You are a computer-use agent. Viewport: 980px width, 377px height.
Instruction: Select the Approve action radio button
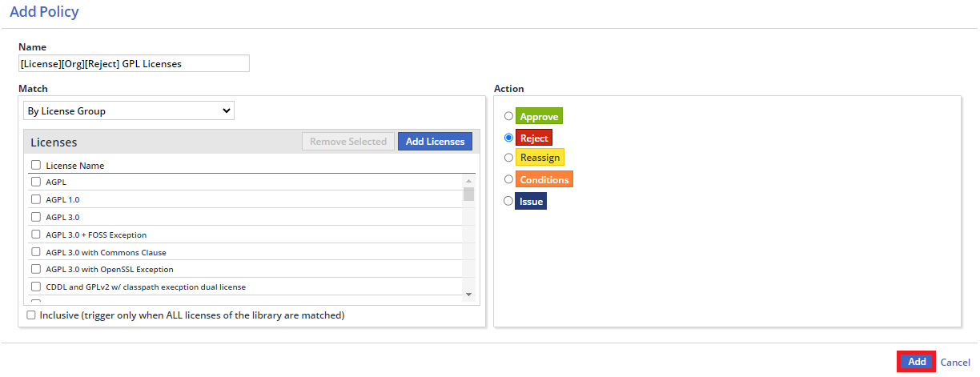(508, 116)
